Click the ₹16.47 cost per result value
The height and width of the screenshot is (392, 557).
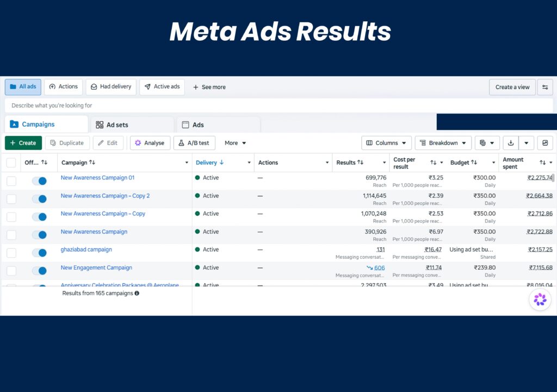pos(434,249)
